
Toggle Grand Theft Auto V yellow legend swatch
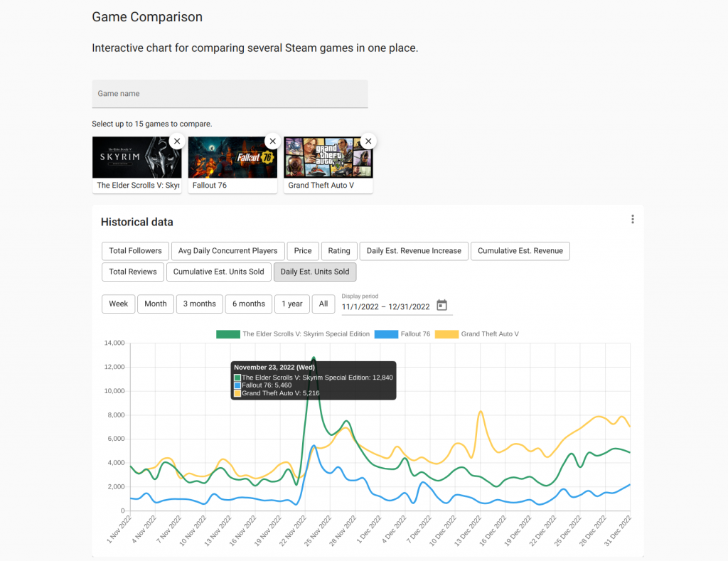446,334
